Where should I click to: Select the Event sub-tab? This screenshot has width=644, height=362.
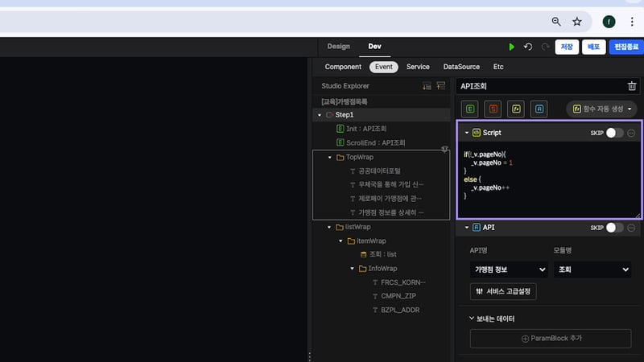[384, 67]
